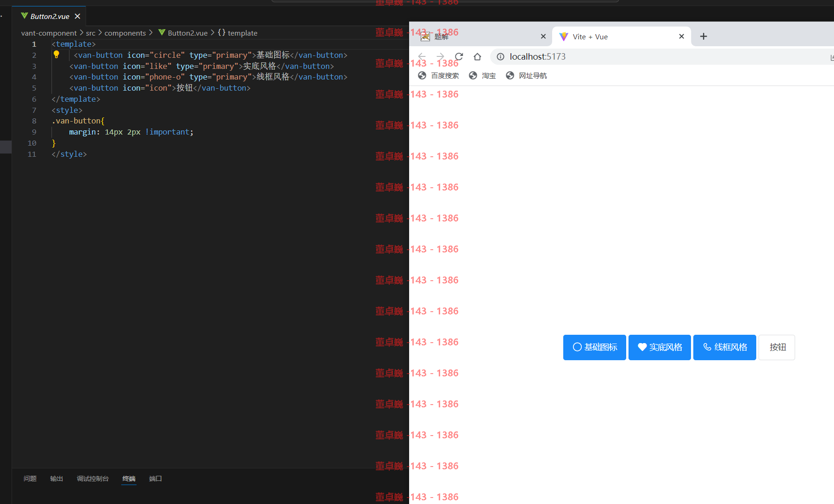Click line number 9 in the gutter

pyautogui.click(x=34, y=132)
